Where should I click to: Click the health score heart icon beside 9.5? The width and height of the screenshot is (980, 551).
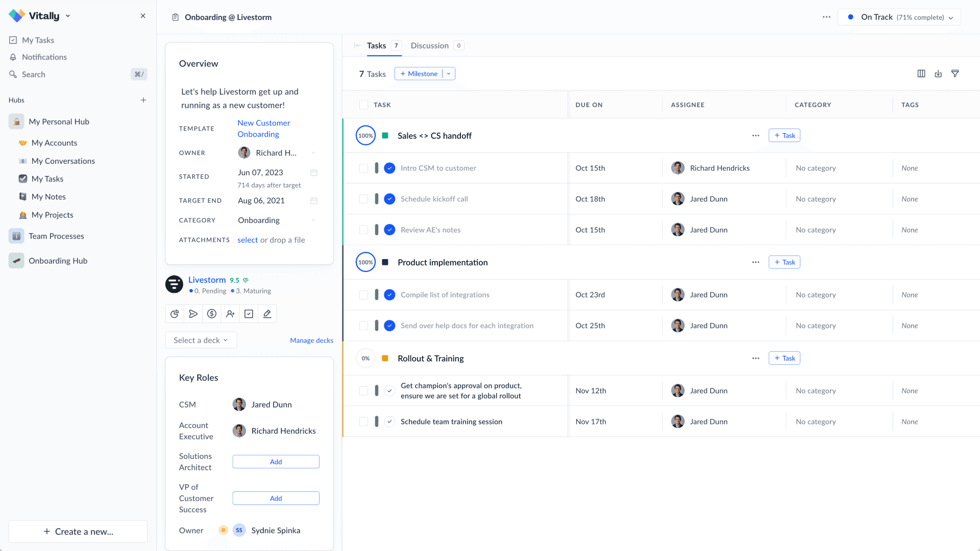pyautogui.click(x=246, y=280)
